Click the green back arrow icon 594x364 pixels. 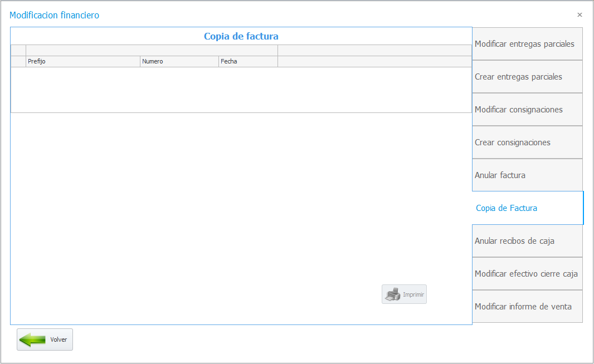coord(32,340)
